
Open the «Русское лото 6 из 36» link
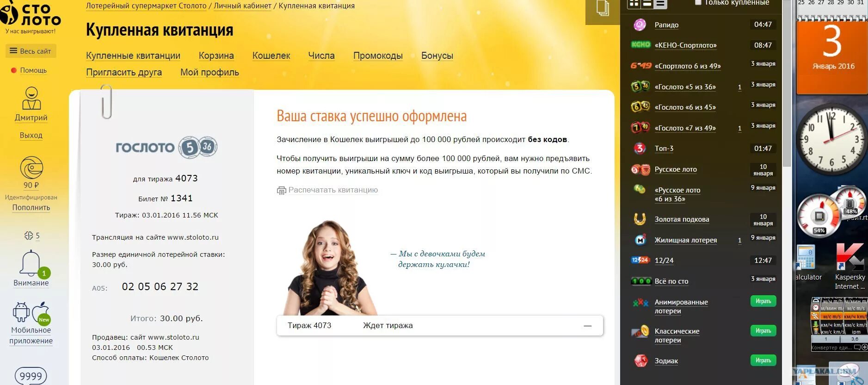tap(677, 194)
